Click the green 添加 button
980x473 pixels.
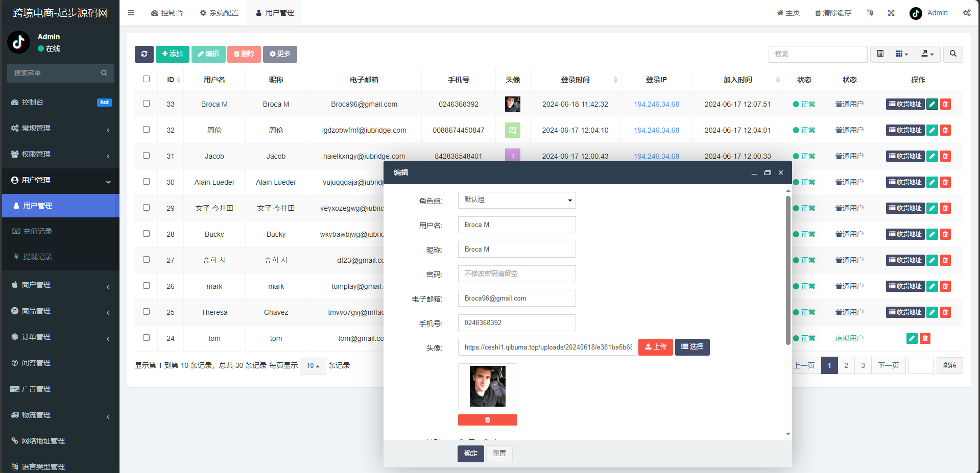173,54
